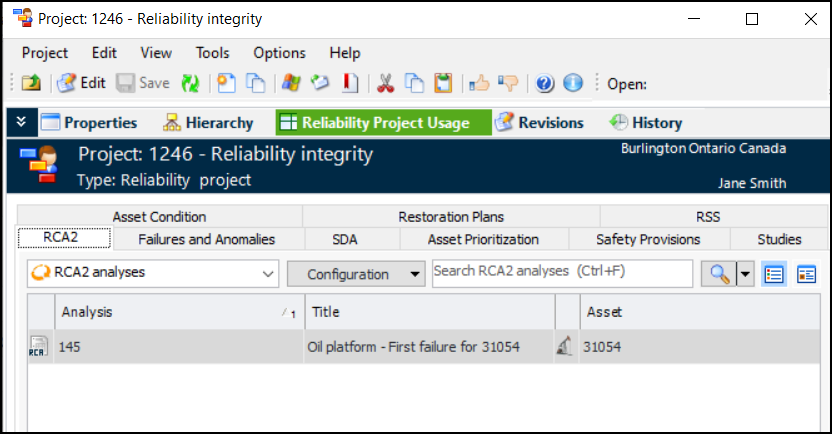832x434 pixels.
Task: Click the Search RCA2 analyses field
Action: [x=561, y=272]
